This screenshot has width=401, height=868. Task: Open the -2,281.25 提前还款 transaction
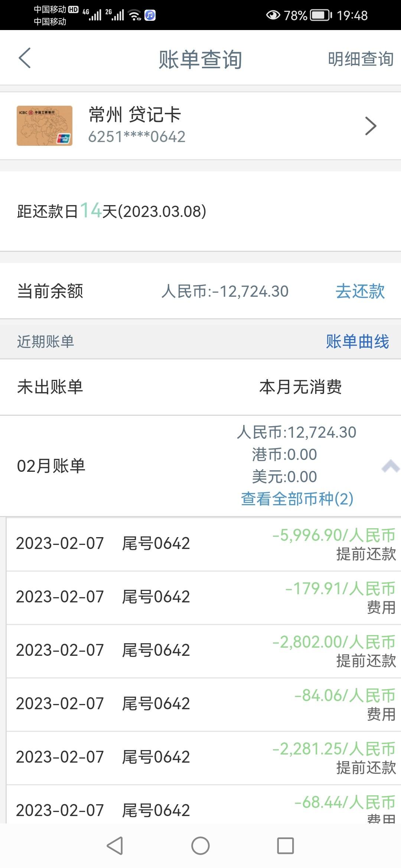coord(203,758)
